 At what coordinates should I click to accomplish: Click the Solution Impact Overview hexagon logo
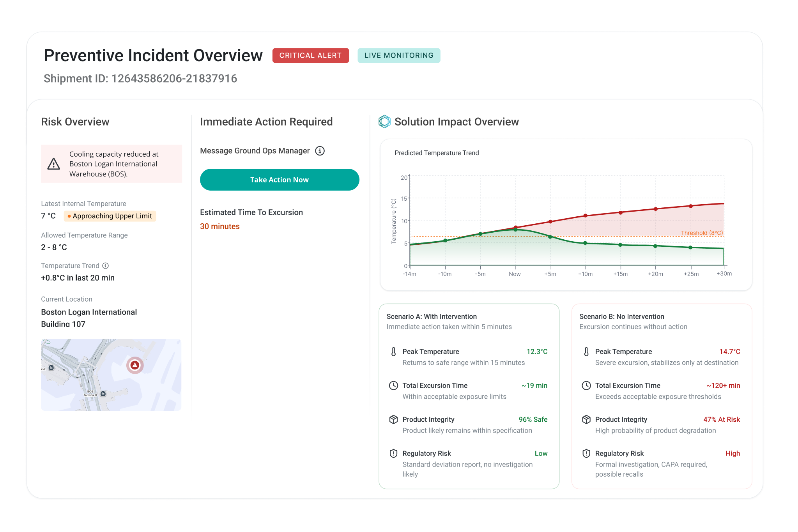(x=384, y=122)
